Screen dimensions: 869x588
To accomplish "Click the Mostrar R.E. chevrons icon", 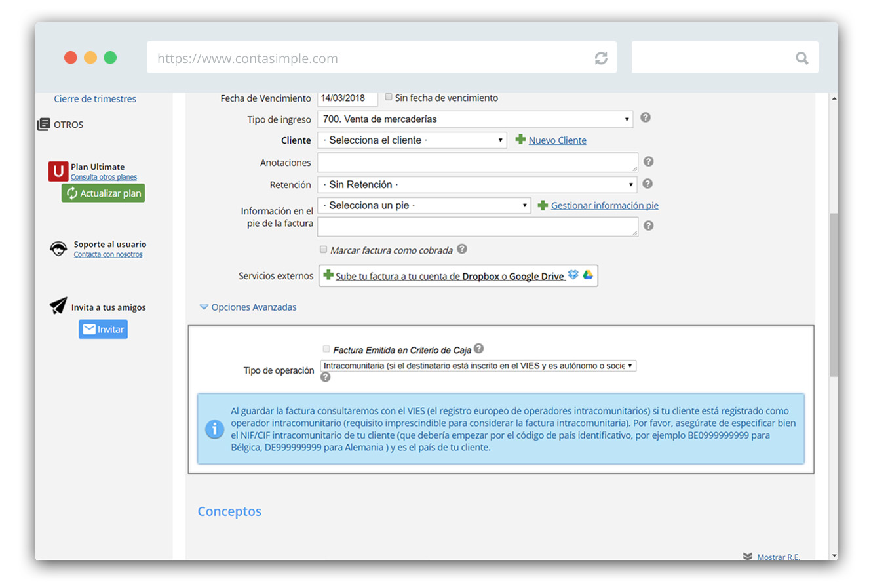I will pos(748,557).
